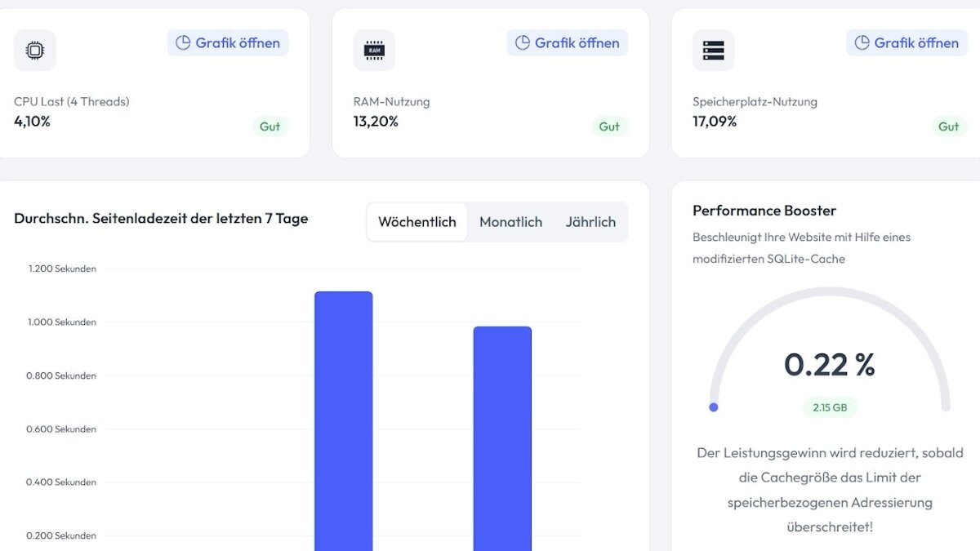Click the pie chart icon in storage card
This screenshot has width=980, height=551.
coord(862,43)
